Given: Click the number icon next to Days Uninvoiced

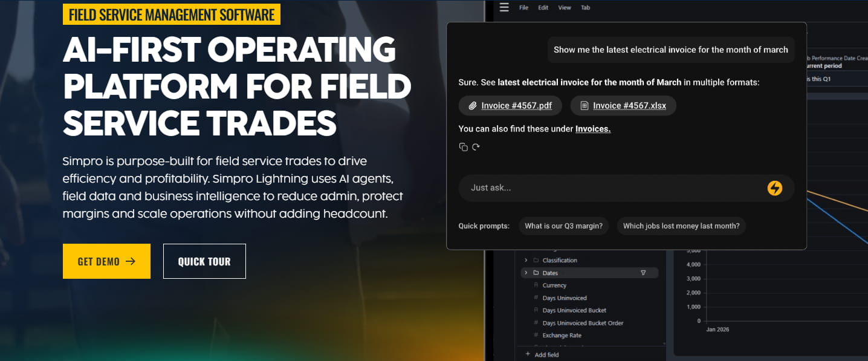Looking at the screenshot, I should pos(536,298).
